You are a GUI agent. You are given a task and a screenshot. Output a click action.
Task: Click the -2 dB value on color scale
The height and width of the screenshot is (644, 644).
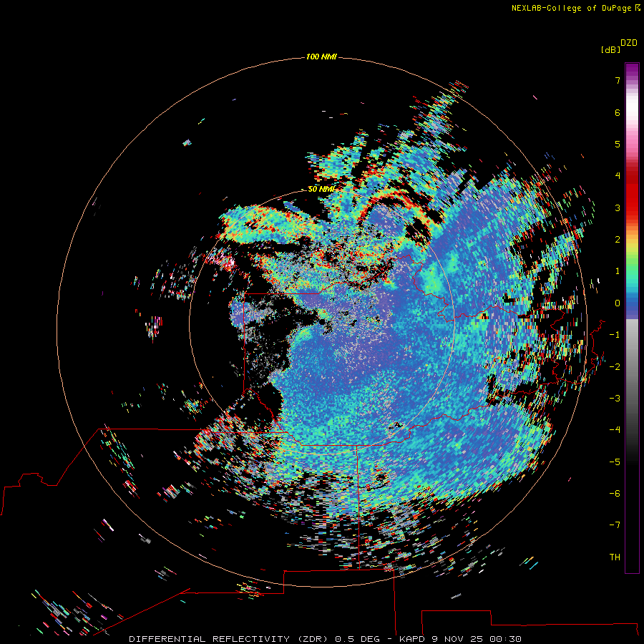point(615,367)
